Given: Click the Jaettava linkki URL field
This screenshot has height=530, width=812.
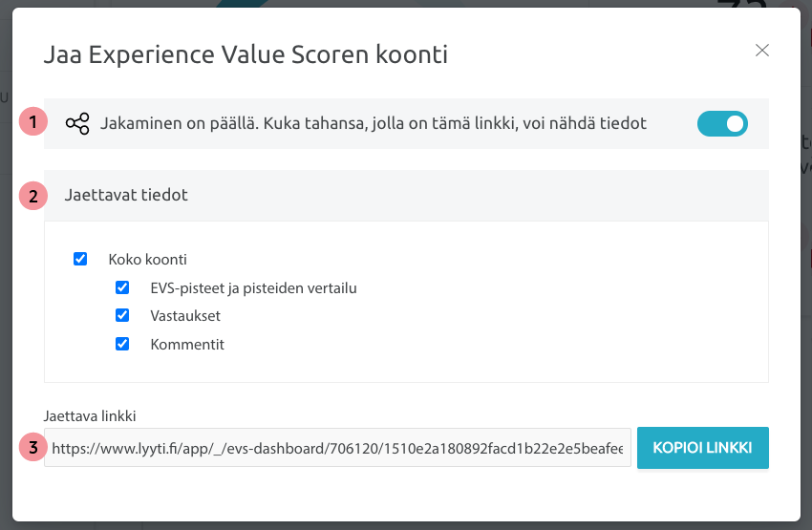Looking at the screenshot, I should 337,448.
